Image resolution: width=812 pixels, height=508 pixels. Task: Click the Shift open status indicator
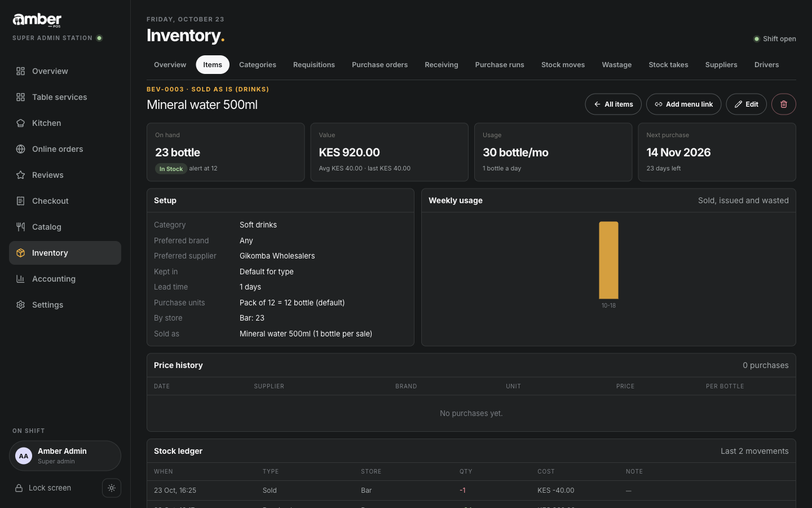(x=775, y=39)
